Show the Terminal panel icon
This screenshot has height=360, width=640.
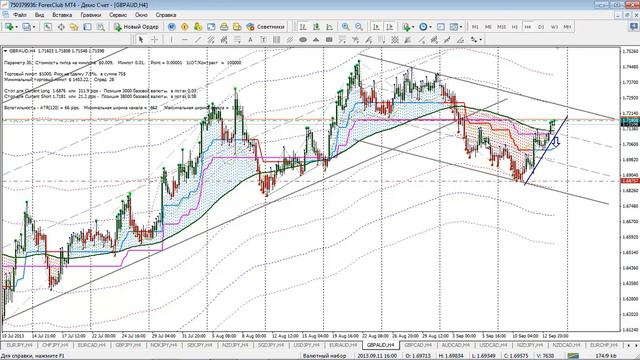coord(87,27)
